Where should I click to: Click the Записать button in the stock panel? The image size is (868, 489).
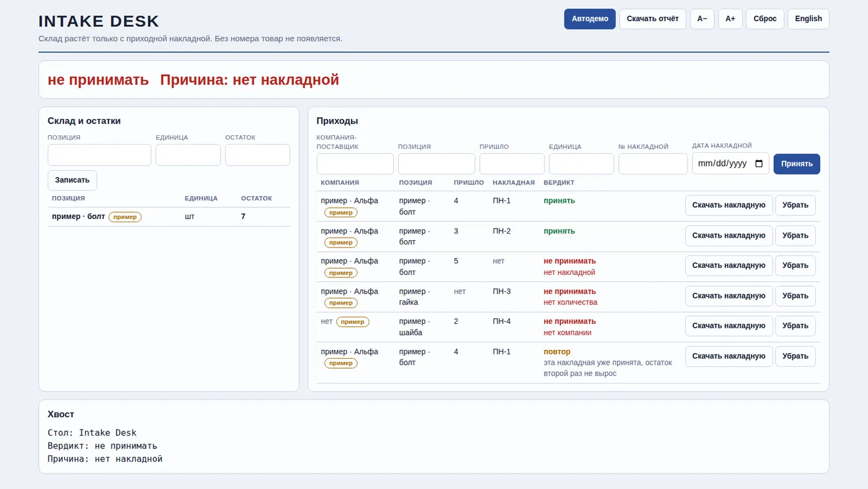pyautogui.click(x=73, y=180)
